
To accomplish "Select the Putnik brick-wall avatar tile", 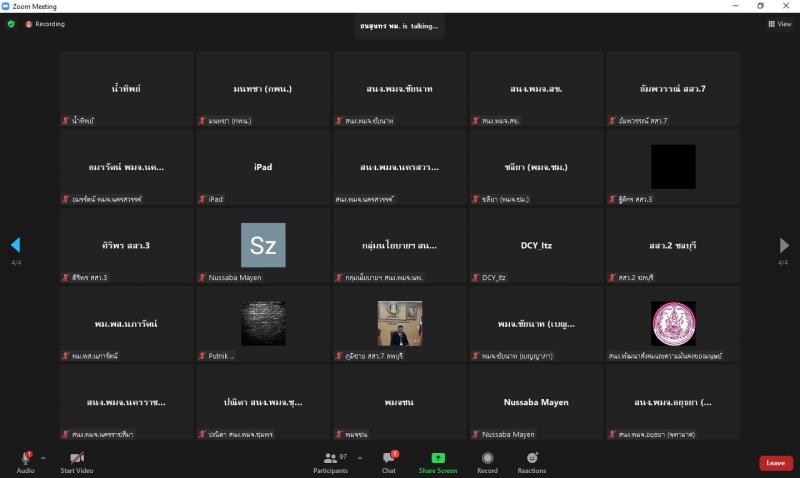I will pyautogui.click(x=263, y=324).
